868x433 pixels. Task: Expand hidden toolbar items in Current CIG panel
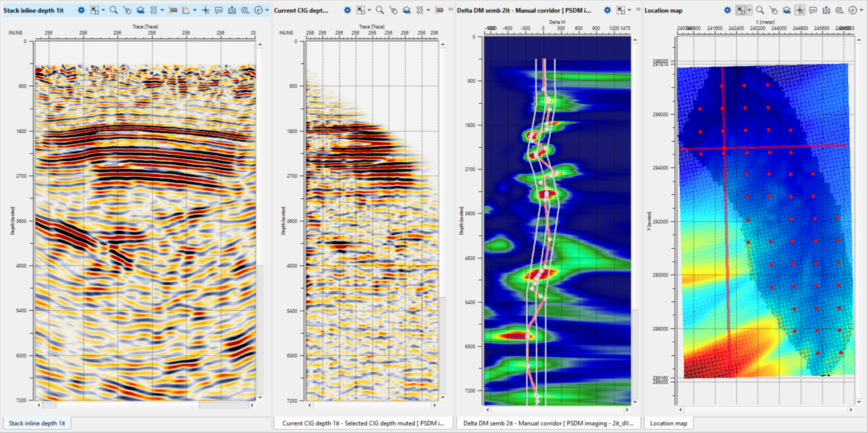450,9
